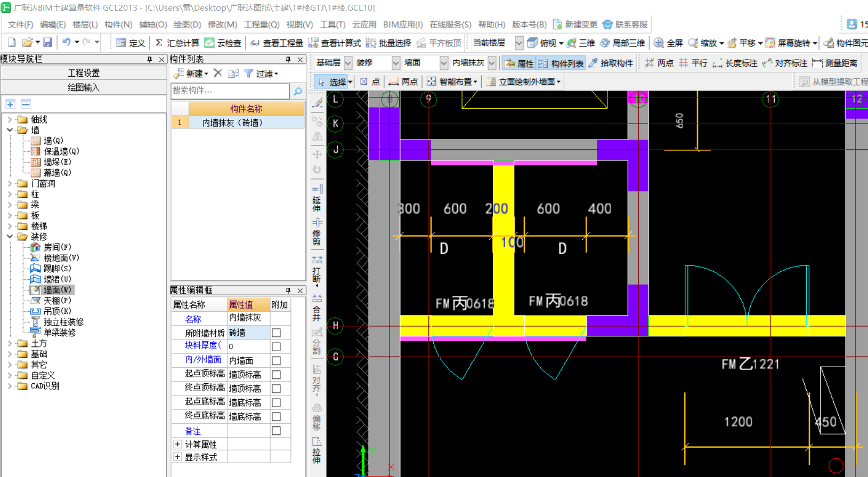This screenshot has height=477, width=868.
Task: Choose 两点 drawing mode in draw toolbar
Action: click(x=403, y=82)
